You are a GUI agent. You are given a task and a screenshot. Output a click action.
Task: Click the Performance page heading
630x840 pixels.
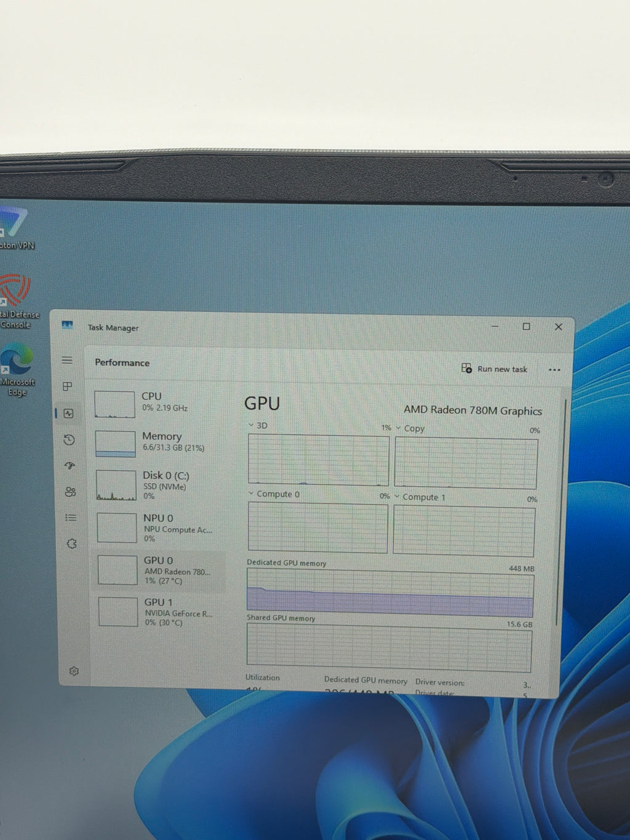[x=122, y=362]
